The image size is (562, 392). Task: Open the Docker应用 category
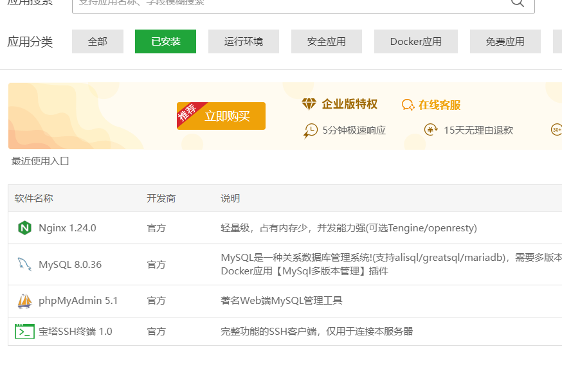(x=416, y=42)
